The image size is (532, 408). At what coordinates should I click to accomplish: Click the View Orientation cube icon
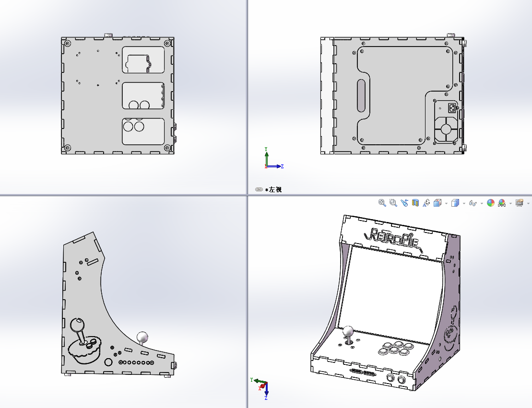click(437, 203)
